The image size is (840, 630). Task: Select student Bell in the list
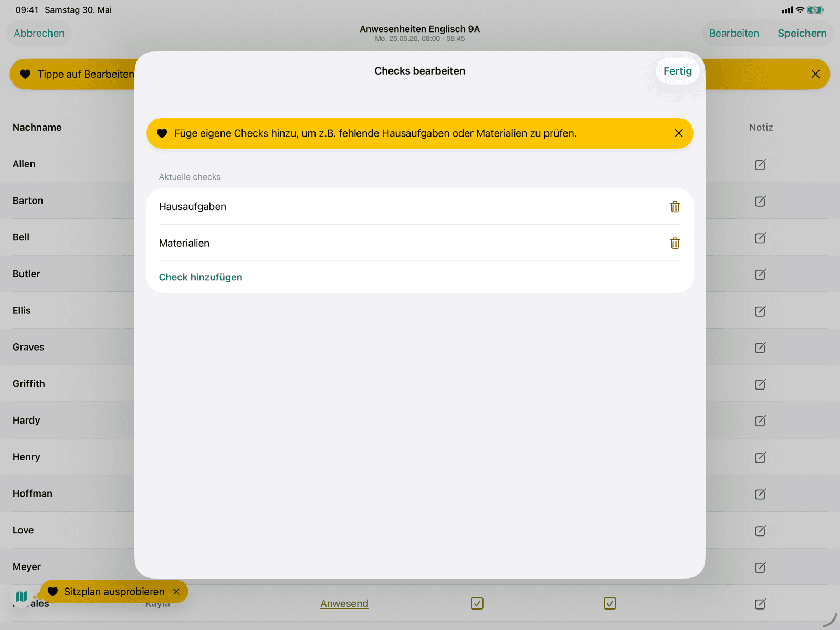point(21,237)
